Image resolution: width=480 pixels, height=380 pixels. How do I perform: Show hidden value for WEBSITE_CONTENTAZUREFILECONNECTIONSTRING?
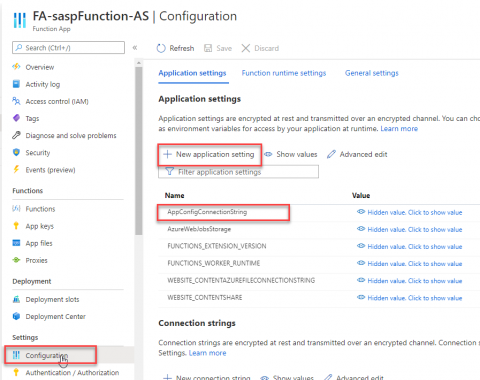[x=409, y=281]
